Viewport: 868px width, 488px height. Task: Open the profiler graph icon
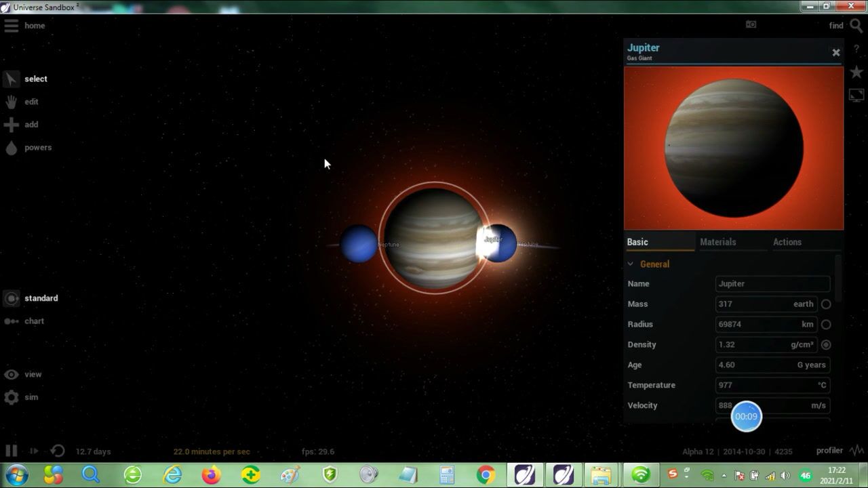pos(856,450)
